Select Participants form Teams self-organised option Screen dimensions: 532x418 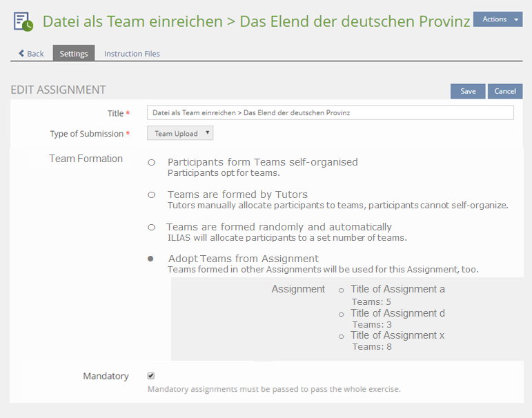pos(151,163)
